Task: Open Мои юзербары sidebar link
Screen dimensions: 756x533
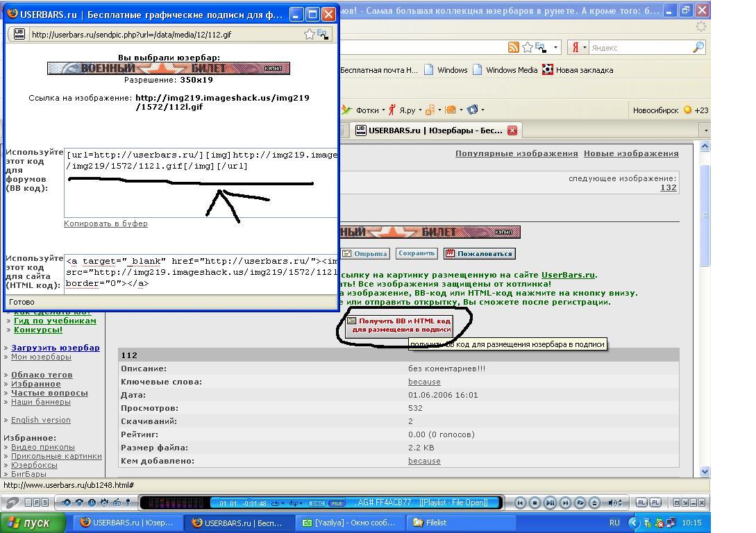Action: [x=41, y=357]
